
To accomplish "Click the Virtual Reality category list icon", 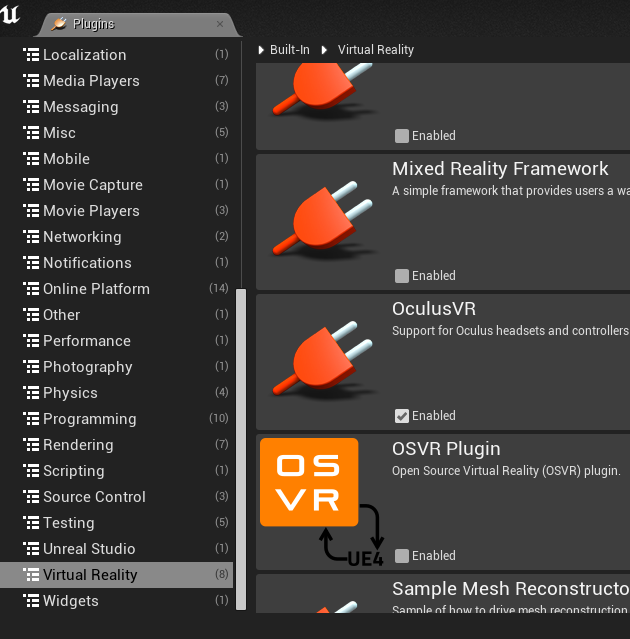I will point(31,575).
